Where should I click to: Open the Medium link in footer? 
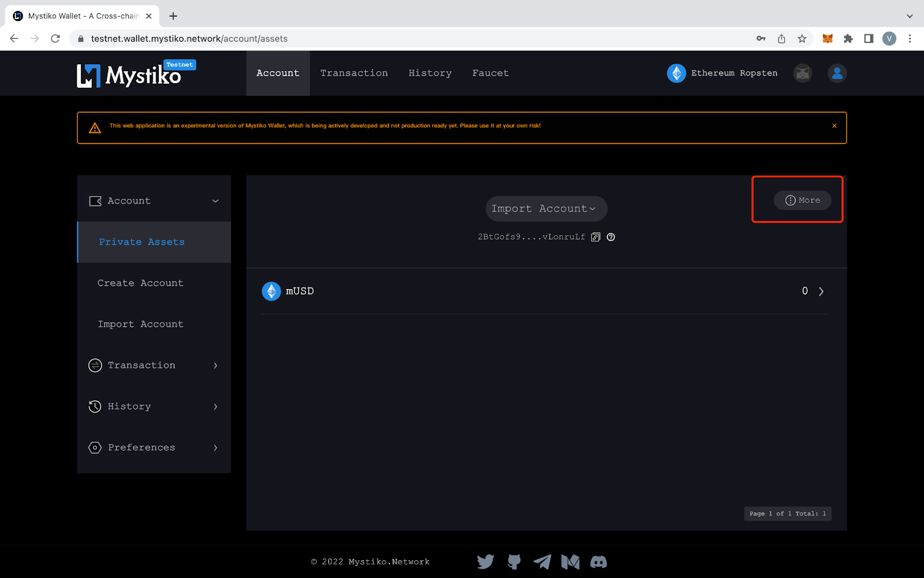coord(571,562)
